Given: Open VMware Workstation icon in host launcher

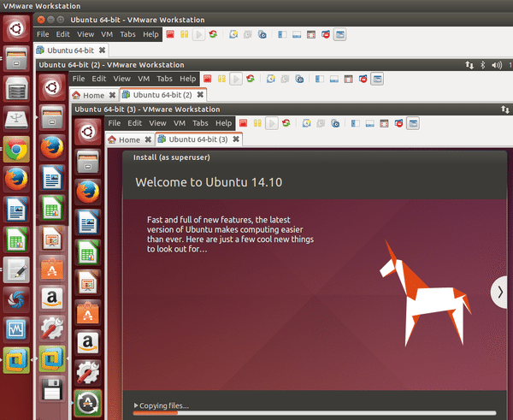Looking at the screenshot, I should [16, 360].
